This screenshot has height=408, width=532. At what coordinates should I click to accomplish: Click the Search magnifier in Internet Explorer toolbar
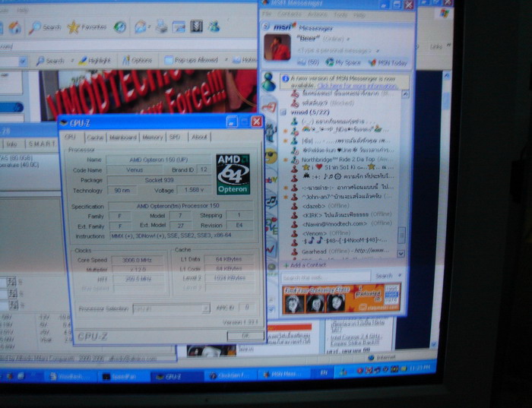(44, 27)
